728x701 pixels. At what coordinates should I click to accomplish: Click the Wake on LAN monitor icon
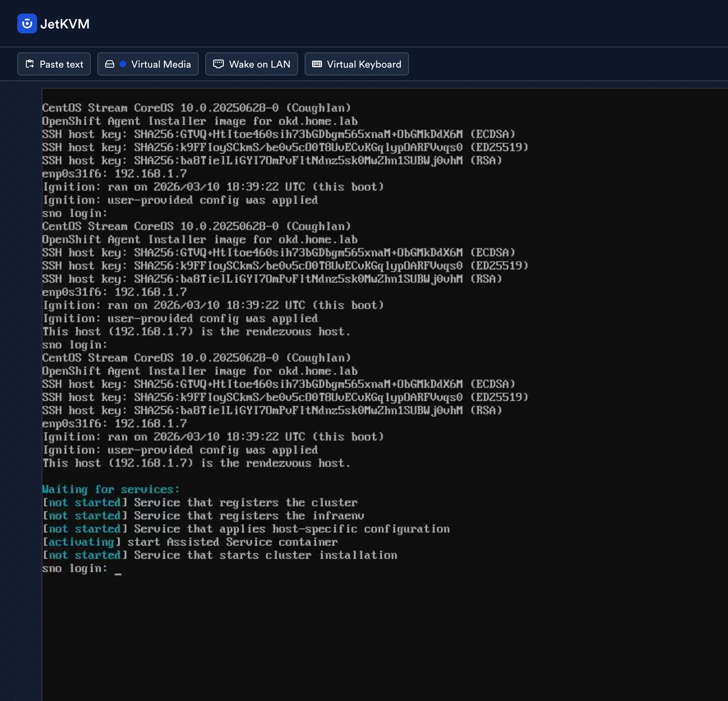pyautogui.click(x=218, y=64)
